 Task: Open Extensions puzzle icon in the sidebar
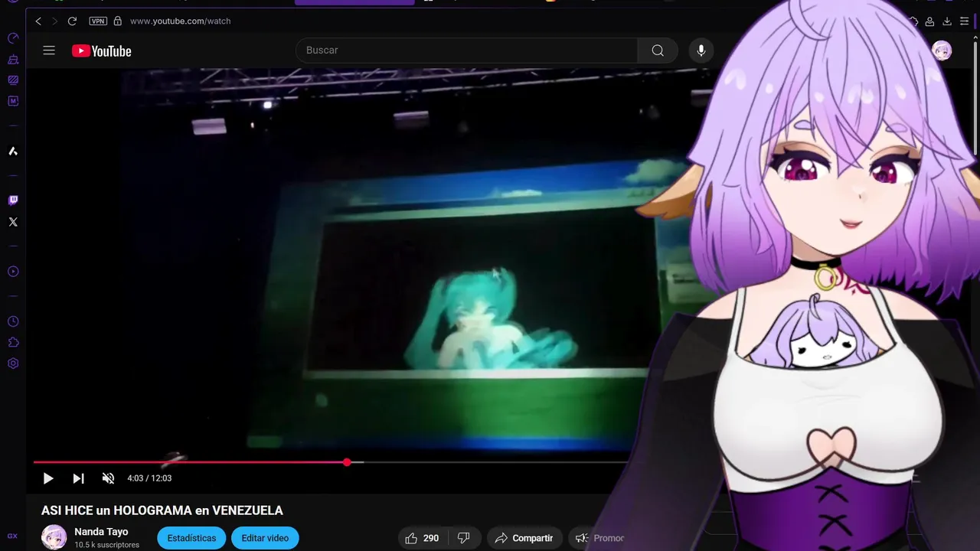click(x=13, y=342)
